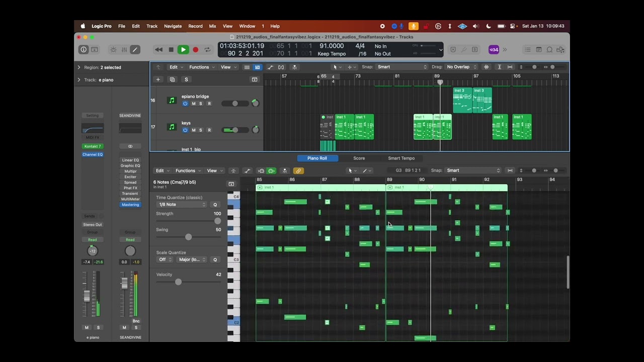Click the Stop button in transport
Screen dimensions: 644x362
(x=171, y=50)
